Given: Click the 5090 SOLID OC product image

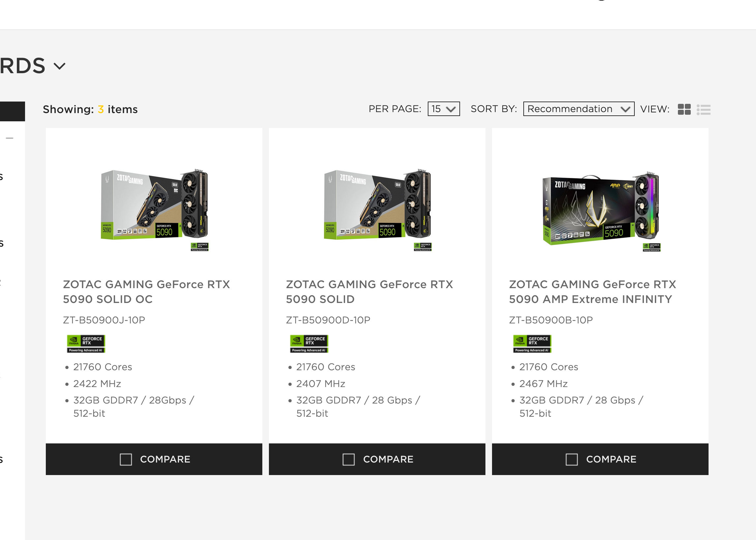Looking at the screenshot, I should coord(155,209).
